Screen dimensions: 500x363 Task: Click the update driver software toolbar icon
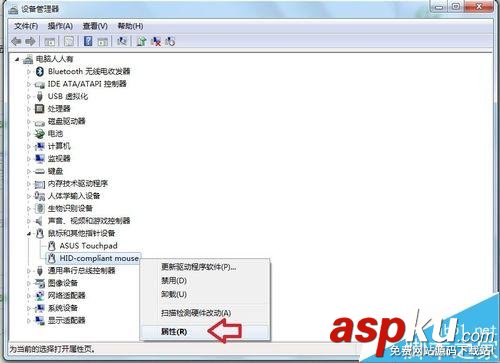coord(141,41)
